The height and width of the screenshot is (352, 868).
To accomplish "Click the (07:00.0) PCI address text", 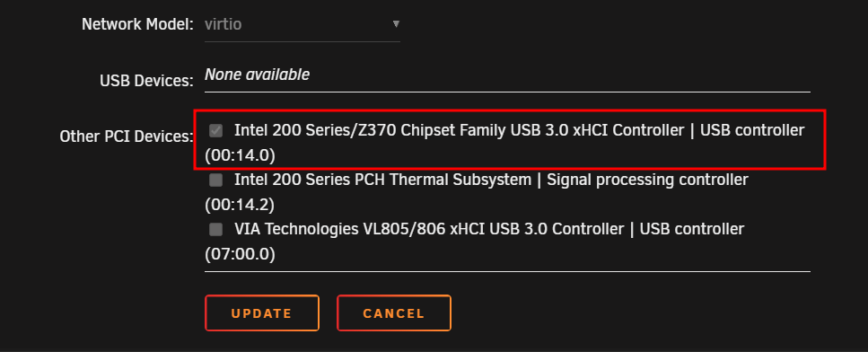I will (240, 254).
